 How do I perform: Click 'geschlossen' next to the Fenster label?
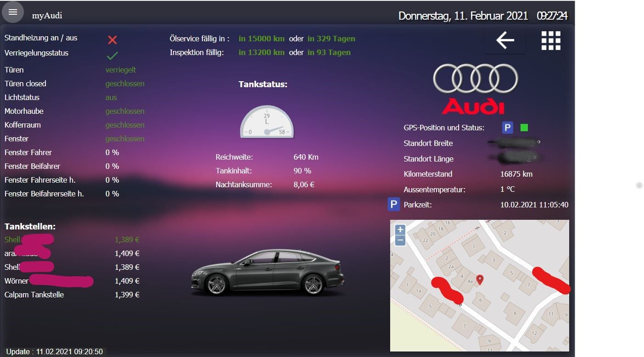click(x=125, y=139)
